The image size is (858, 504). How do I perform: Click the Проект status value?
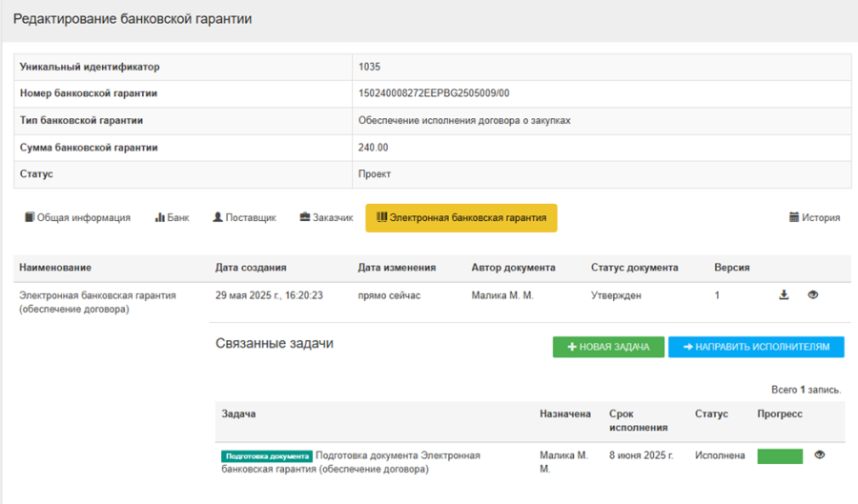[x=375, y=174]
